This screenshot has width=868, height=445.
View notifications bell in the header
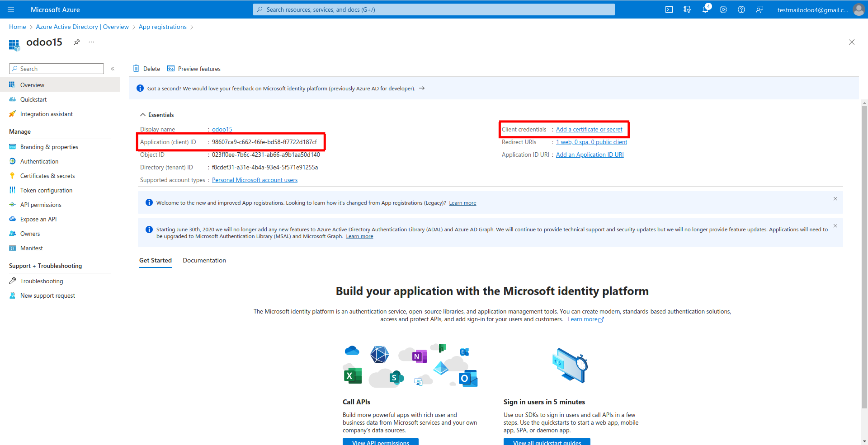(x=705, y=9)
